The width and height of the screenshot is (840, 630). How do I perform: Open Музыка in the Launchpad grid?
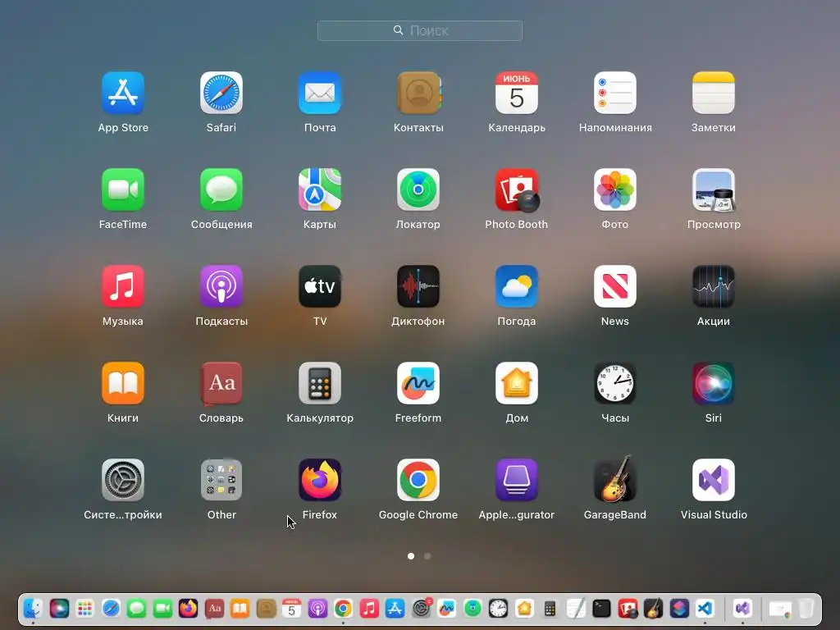pos(123,286)
